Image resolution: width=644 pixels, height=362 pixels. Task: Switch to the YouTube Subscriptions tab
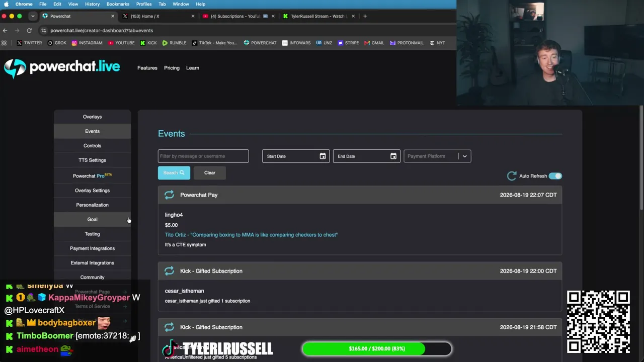(238, 16)
